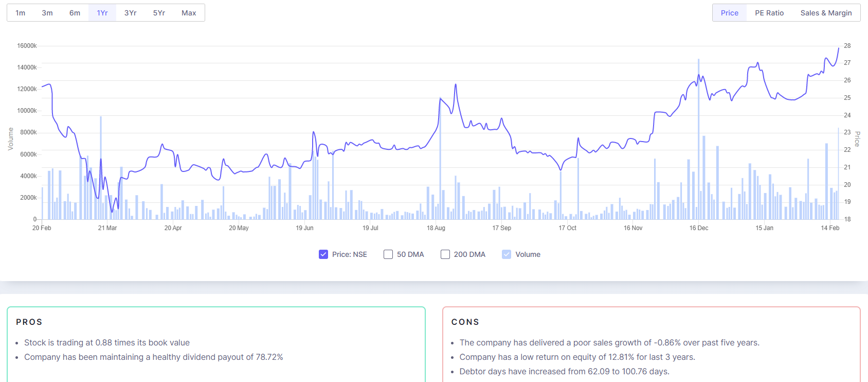The image size is (868, 382).
Task: Switch to PE Ratio chart
Action: pyautogui.click(x=769, y=13)
